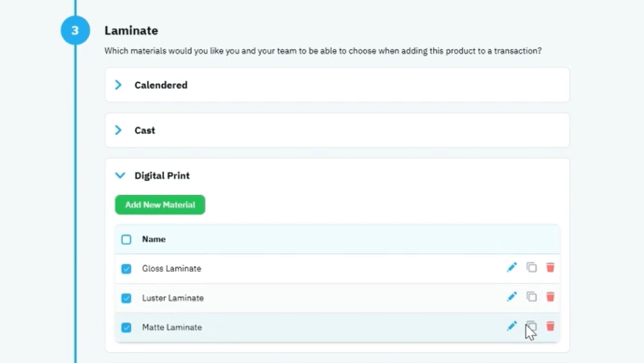Duplicate the Gloss Laminate material
Viewport: 644px width, 363px height.
pyautogui.click(x=531, y=268)
